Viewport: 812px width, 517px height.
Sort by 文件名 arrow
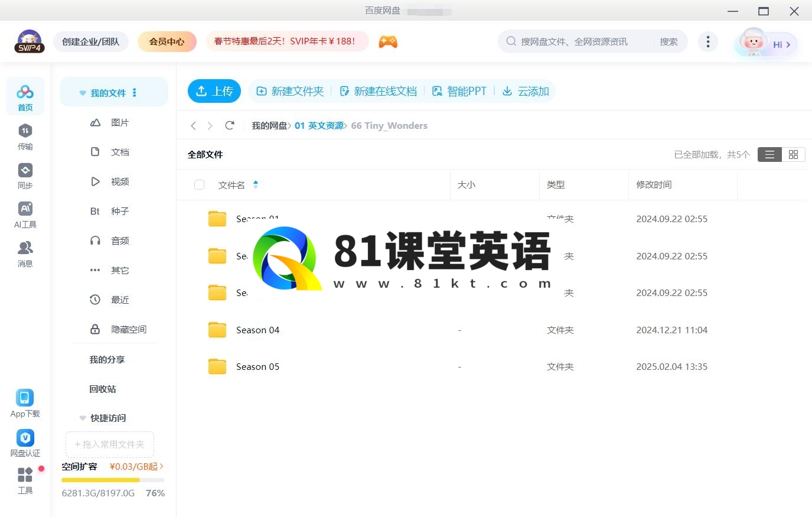[x=256, y=184]
